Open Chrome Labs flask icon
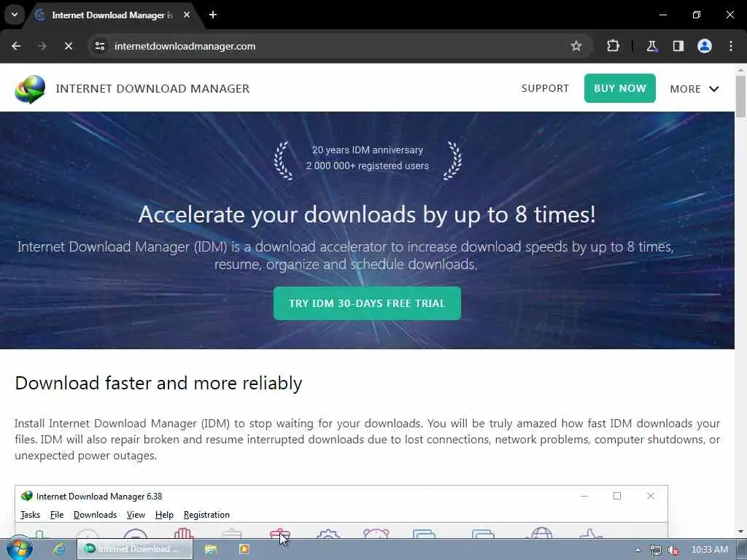 (x=651, y=46)
